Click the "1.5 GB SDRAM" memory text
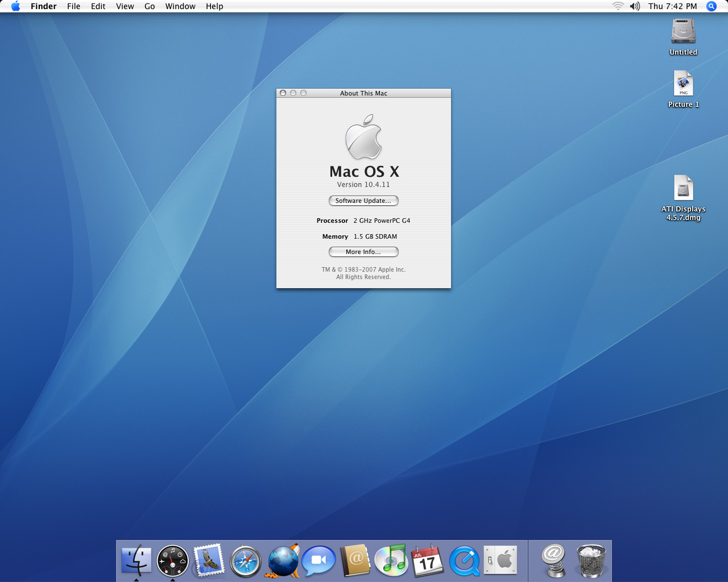 tap(375, 236)
